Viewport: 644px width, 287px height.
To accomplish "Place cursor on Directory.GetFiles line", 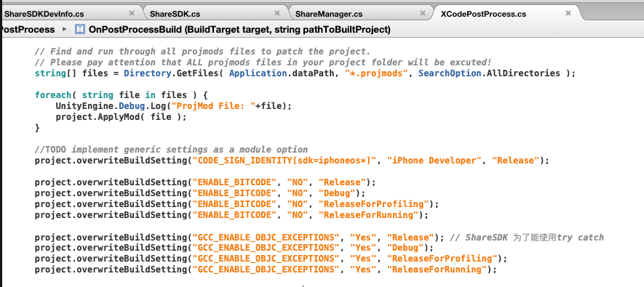I will (x=305, y=73).
